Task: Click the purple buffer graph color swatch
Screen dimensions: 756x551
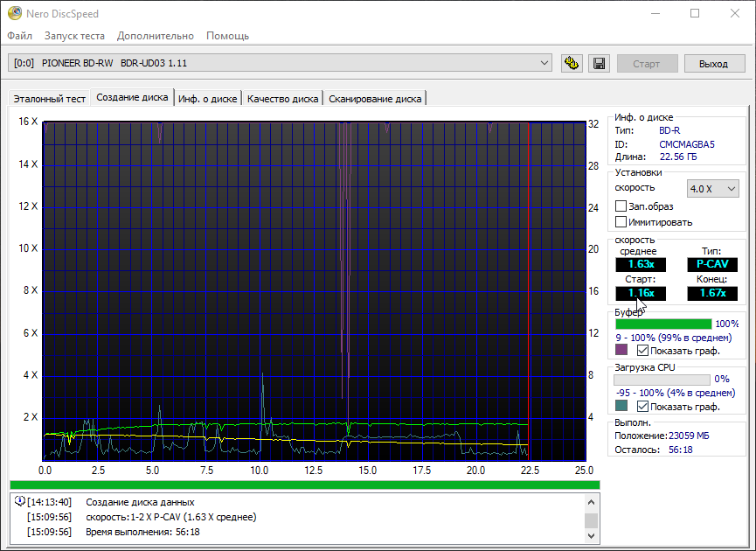Action: pos(621,350)
